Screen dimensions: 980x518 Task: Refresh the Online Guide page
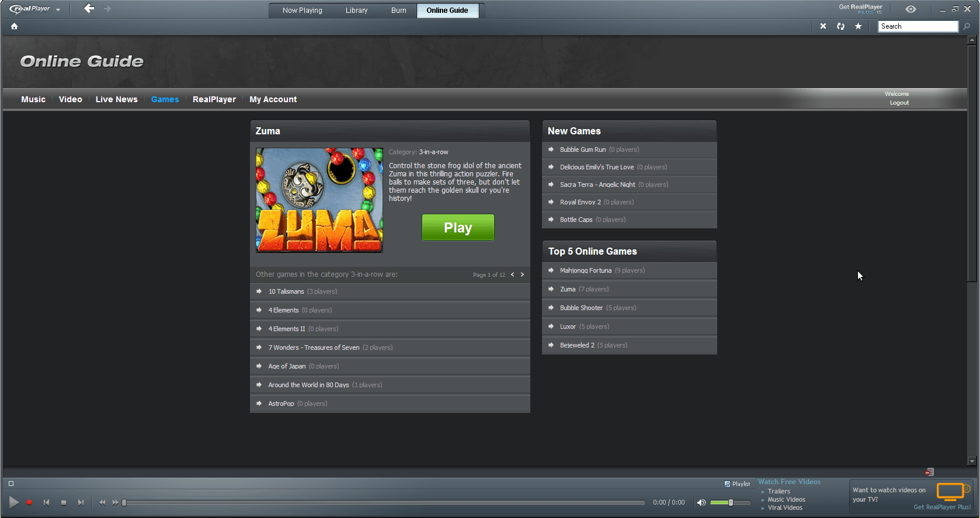840,26
